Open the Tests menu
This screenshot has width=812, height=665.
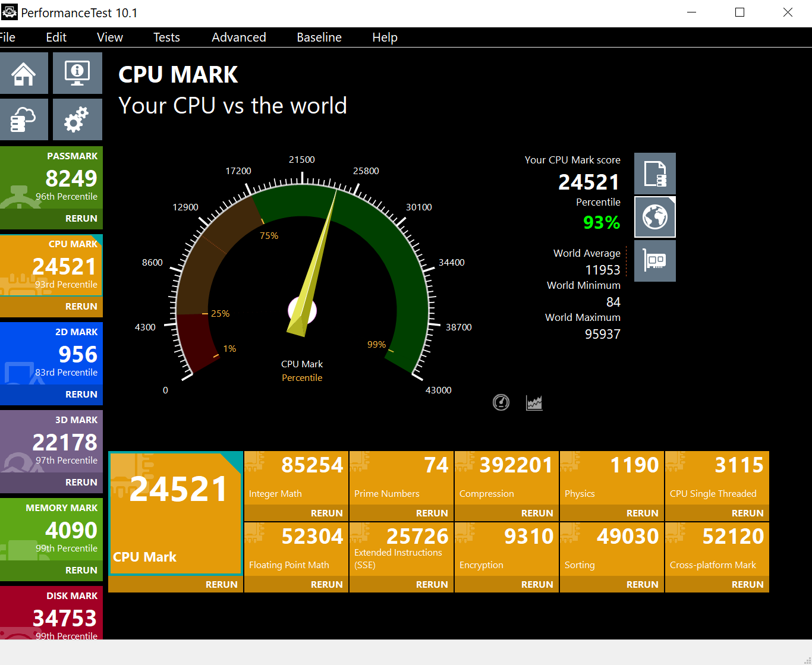[x=166, y=37]
